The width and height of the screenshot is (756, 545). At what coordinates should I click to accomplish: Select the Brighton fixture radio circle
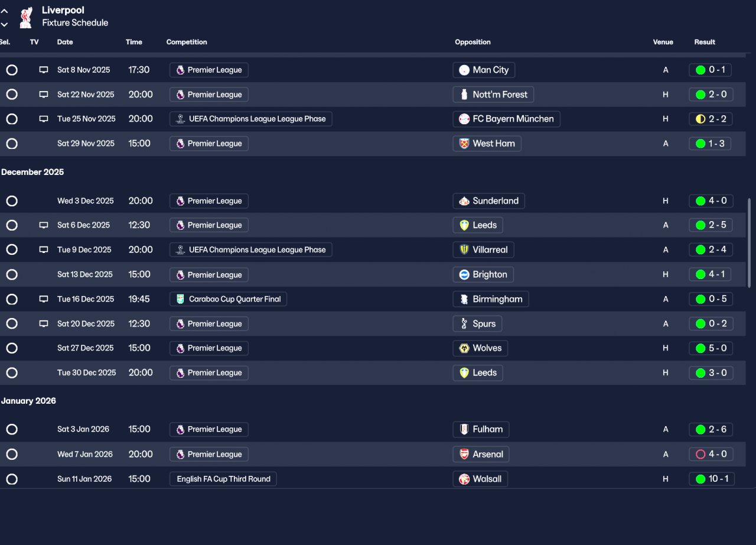(x=12, y=274)
